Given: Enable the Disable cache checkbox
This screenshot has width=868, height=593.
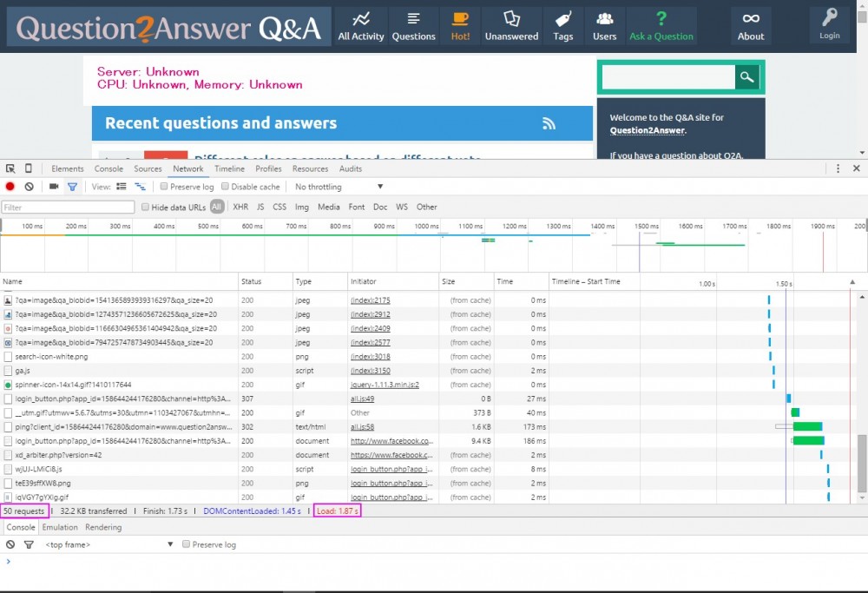Looking at the screenshot, I should point(226,187).
